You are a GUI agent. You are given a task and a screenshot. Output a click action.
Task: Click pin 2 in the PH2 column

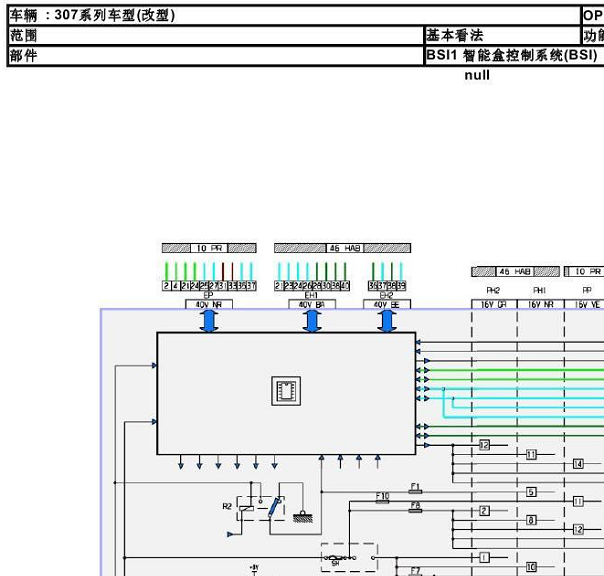tap(484, 511)
